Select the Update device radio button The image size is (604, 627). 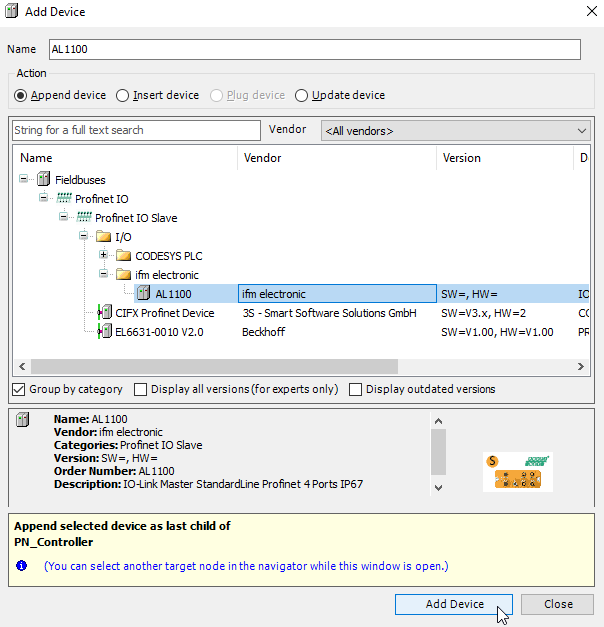point(301,96)
